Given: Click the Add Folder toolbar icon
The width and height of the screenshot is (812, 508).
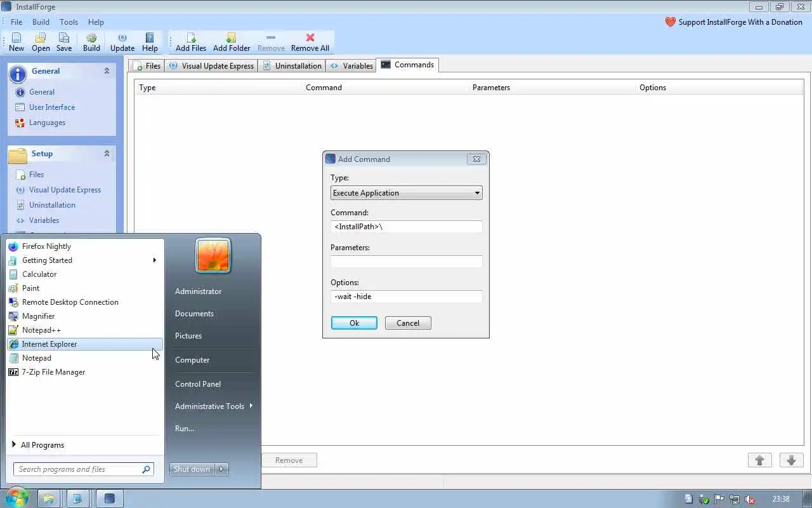Looking at the screenshot, I should click(232, 42).
